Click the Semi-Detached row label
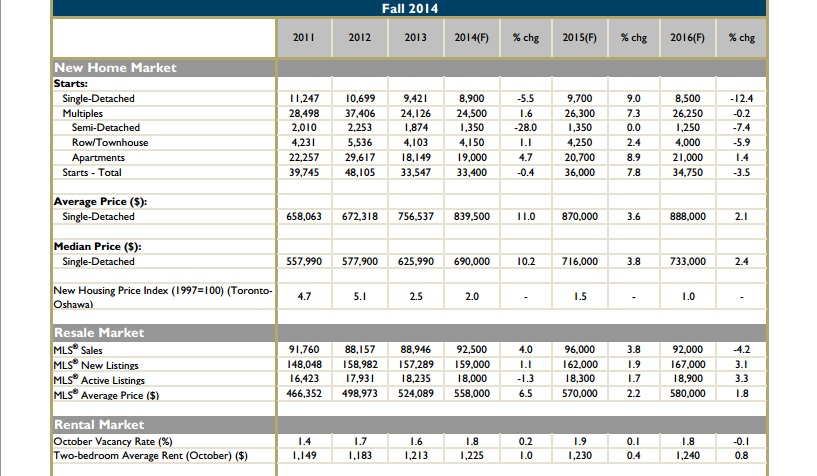The width and height of the screenshot is (817, 476). point(106,128)
